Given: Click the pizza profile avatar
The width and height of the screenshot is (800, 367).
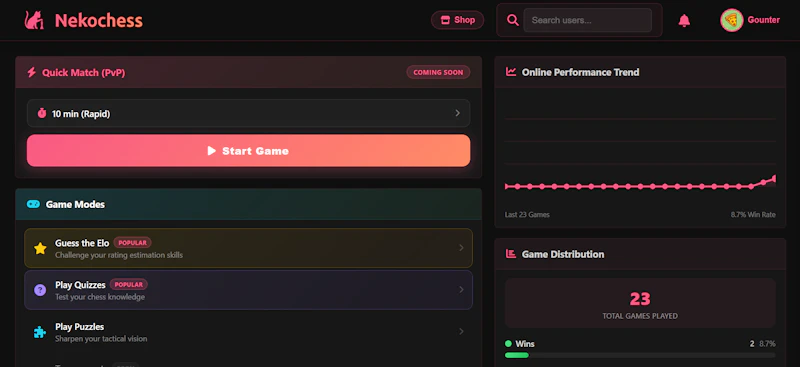Looking at the screenshot, I should click(x=731, y=20).
